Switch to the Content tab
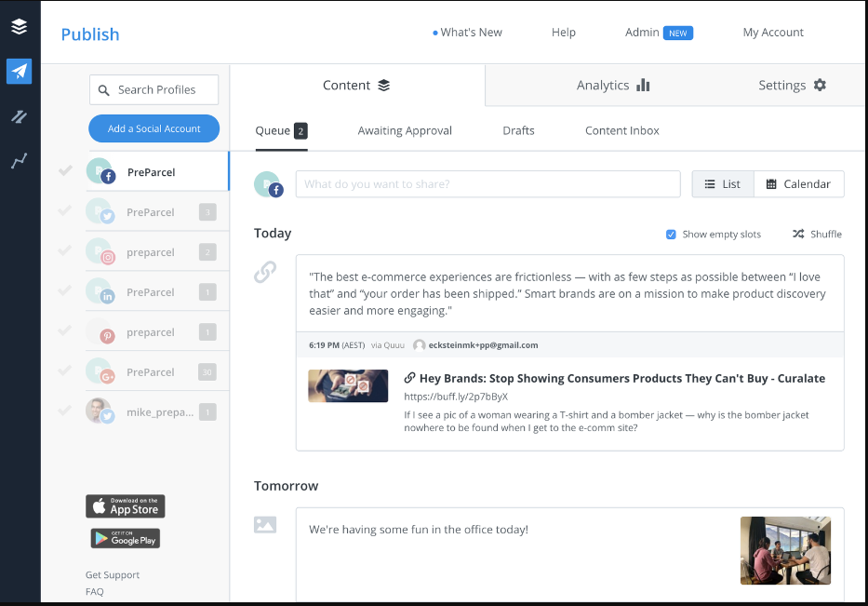The height and width of the screenshot is (606, 868). point(357,86)
